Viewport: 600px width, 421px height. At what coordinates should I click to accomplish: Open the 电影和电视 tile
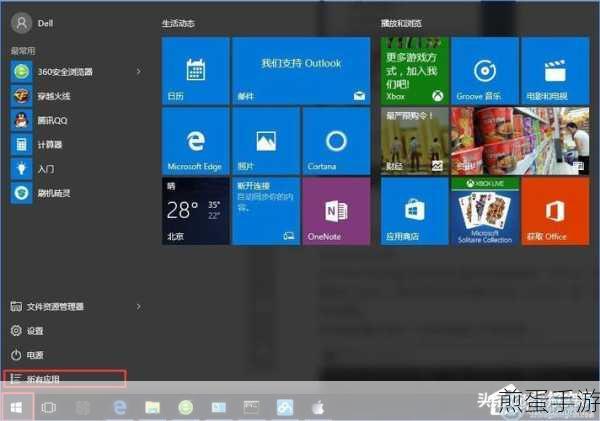click(x=555, y=71)
